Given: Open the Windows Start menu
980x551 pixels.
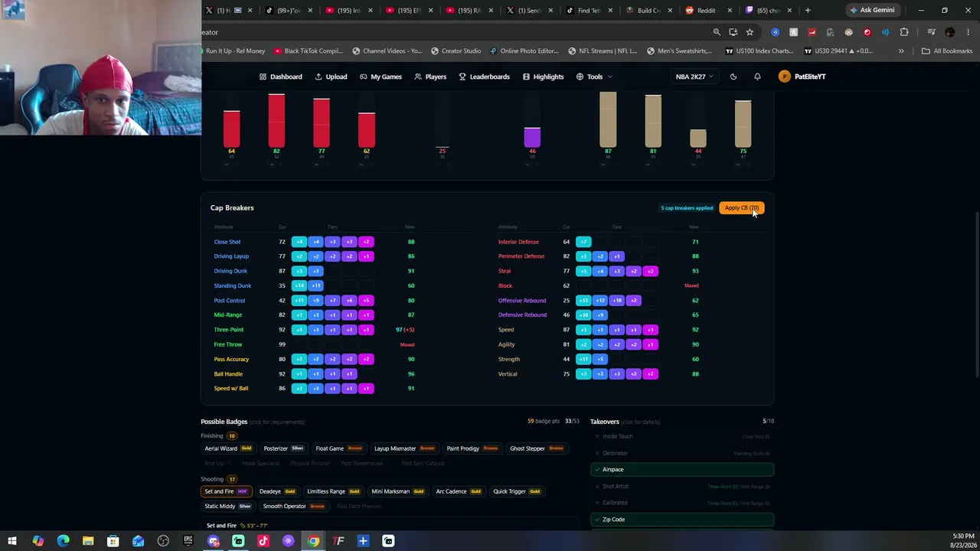Looking at the screenshot, I should tap(12, 541).
